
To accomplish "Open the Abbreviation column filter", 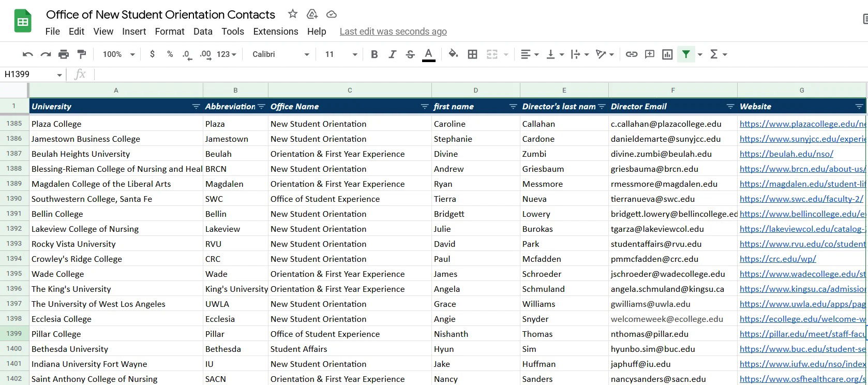I will point(261,107).
